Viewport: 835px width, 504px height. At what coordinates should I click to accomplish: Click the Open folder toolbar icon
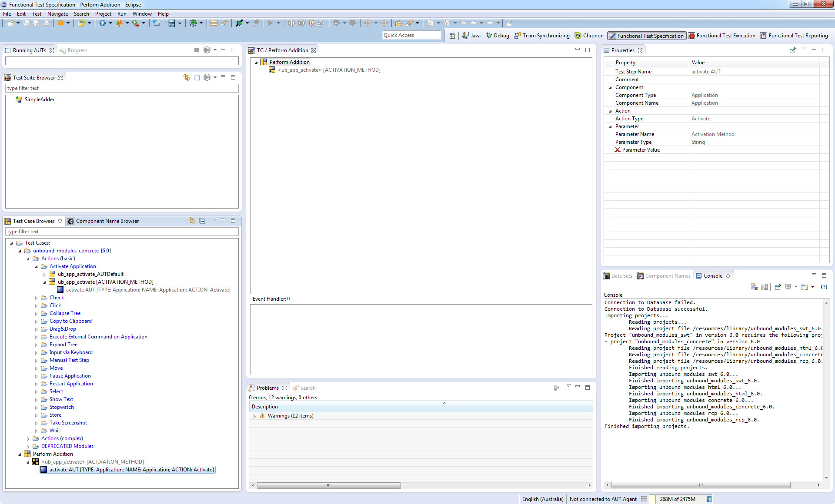coord(398,23)
